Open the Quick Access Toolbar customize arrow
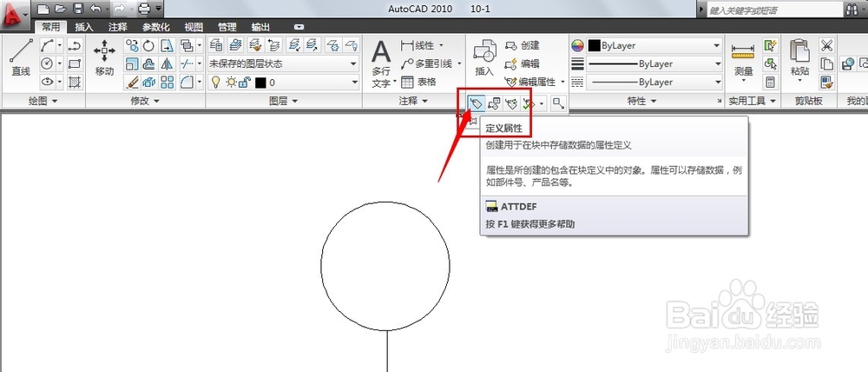This screenshot has height=372, width=868. [x=160, y=9]
